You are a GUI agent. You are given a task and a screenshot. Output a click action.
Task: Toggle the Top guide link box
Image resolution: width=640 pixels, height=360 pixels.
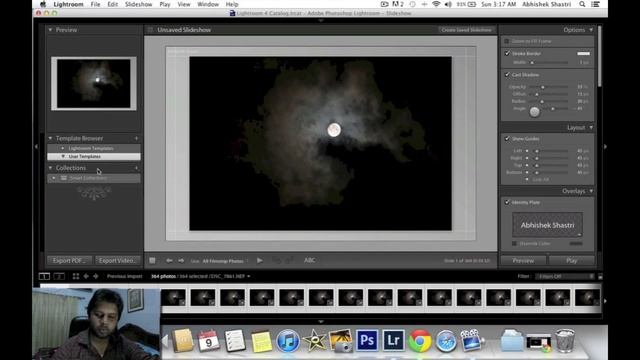point(527,165)
